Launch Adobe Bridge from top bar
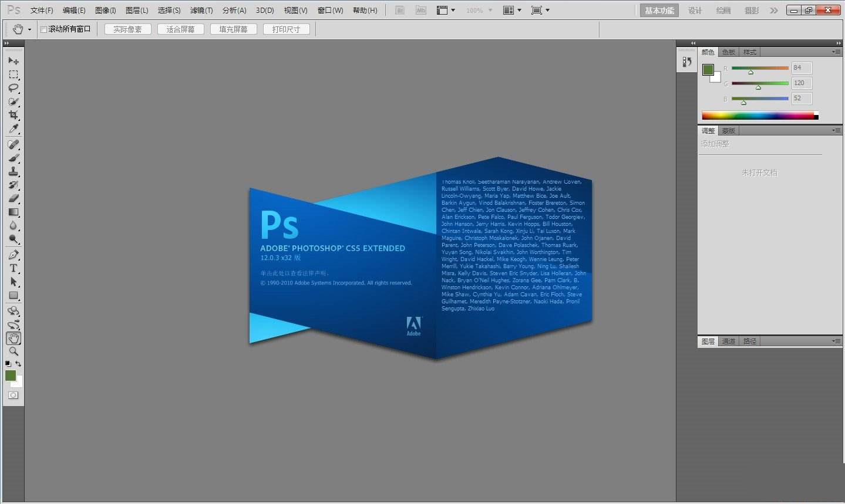845x504 pixels. coord(400,10)
